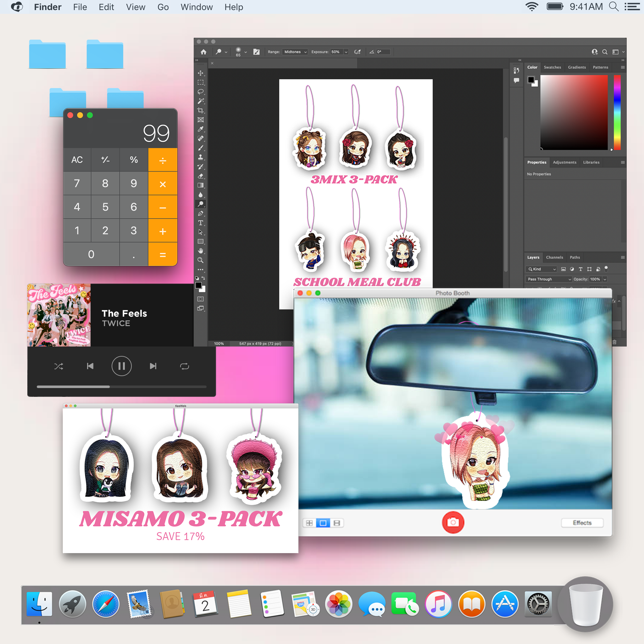This screenshot has height=644, width=644.
Task: Switch Photo Booth to four-up view
Action: 309,523
